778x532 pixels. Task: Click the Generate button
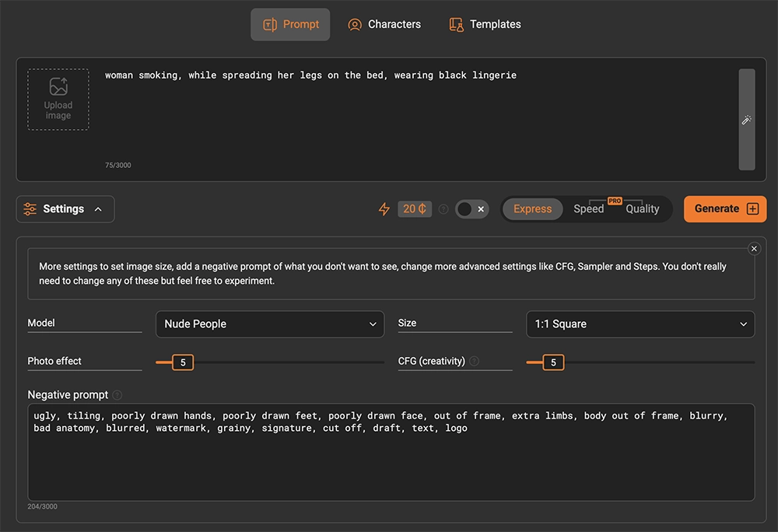tap(724, 208)
